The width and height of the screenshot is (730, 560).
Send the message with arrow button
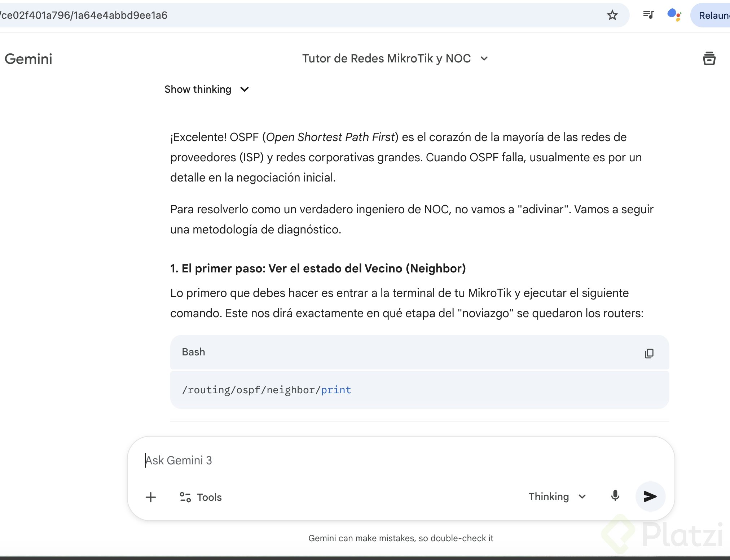650,496
